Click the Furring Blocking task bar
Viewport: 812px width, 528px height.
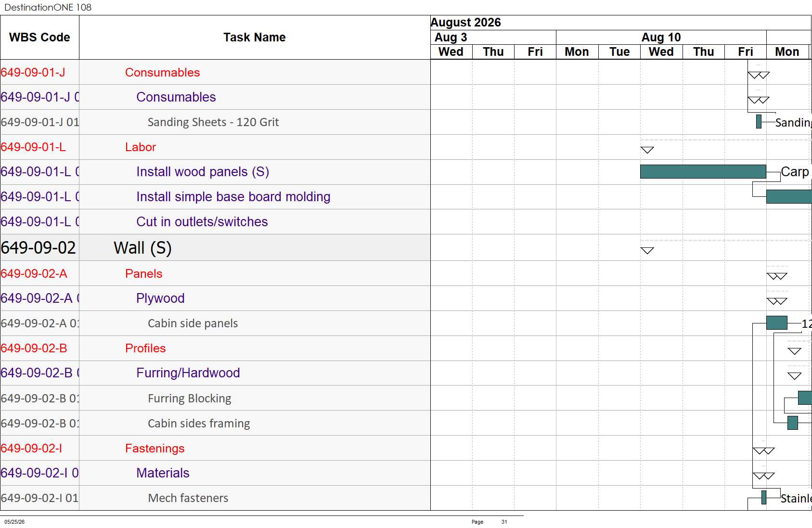click(x=805, y=398)
